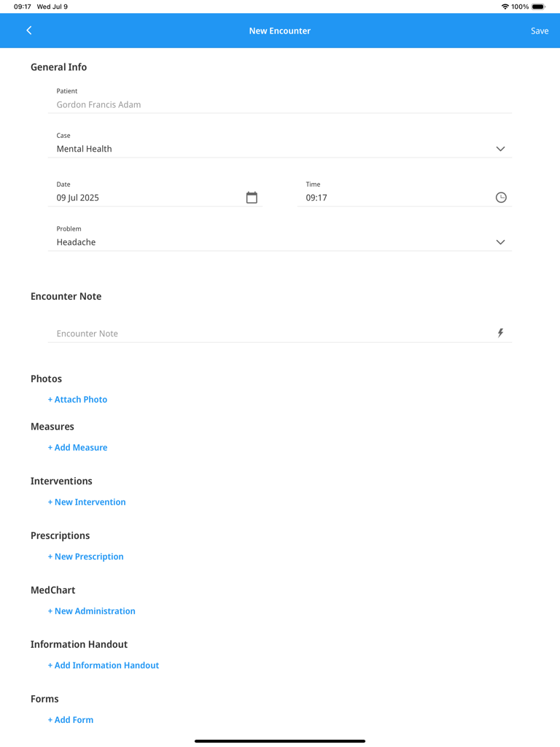This screenshot has width=560, height=747.
Task: Save the new encounter
Action: 540,31
